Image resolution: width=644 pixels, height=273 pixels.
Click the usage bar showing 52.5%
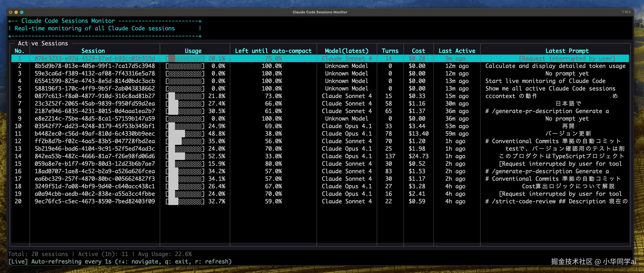(x=185, y=156)
